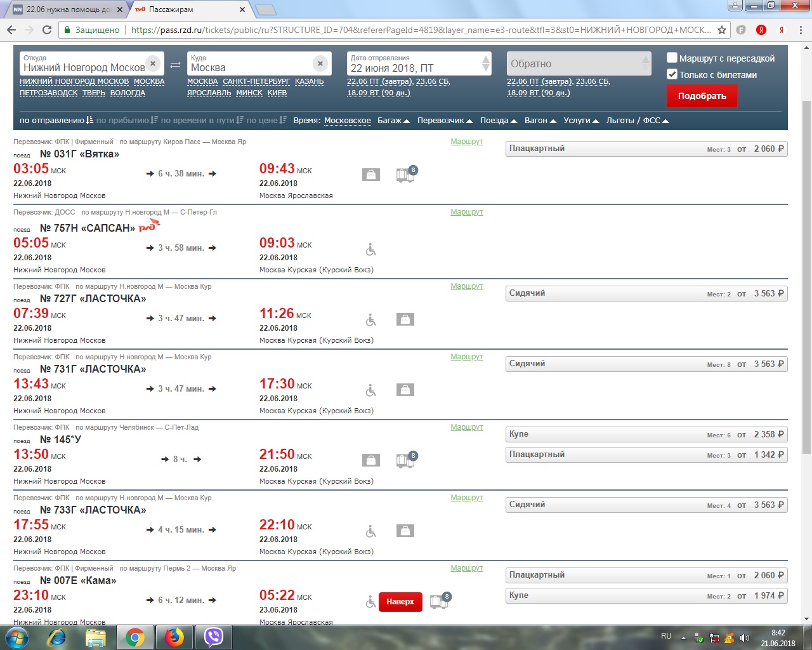Image resolution: width=812 pixels, height=650 pixels.
Task: Click the red Наверх button
Action: 400,602
